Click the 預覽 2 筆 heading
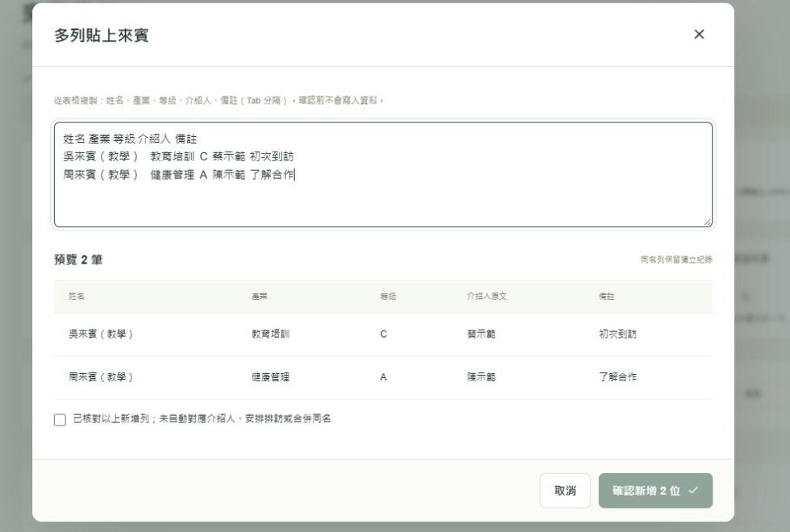 79,260
